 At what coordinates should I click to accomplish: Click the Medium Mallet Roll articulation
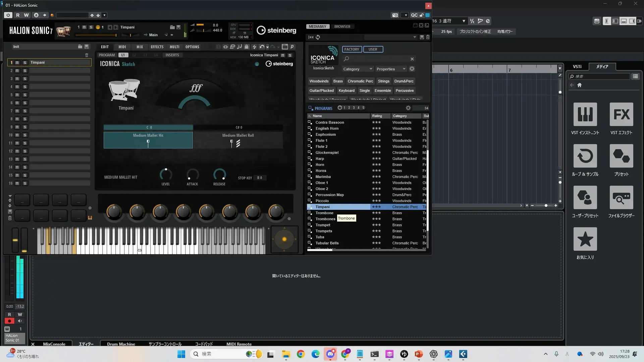(x=238, y=139)
